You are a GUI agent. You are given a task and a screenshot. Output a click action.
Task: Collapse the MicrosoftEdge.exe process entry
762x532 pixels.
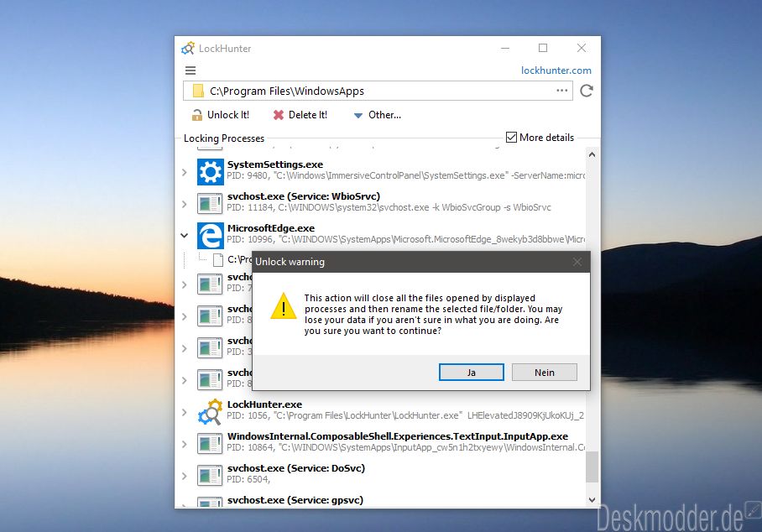(x=184, y=236)
